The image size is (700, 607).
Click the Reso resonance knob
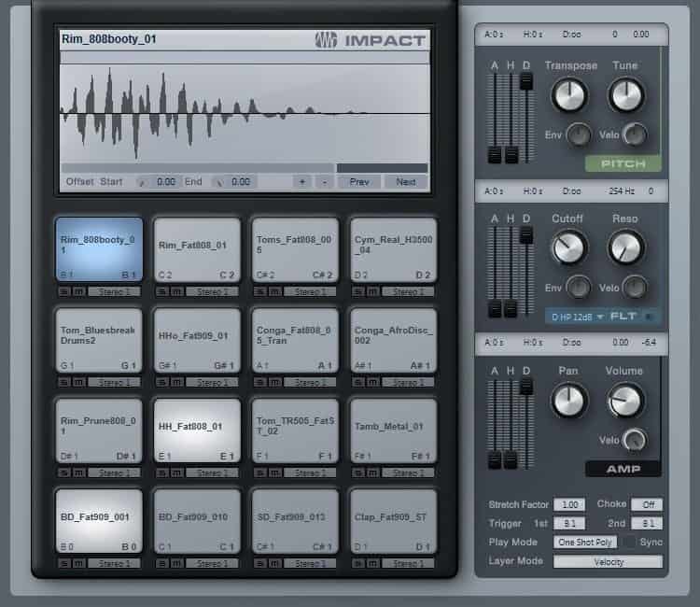click(x=625, y=247)
